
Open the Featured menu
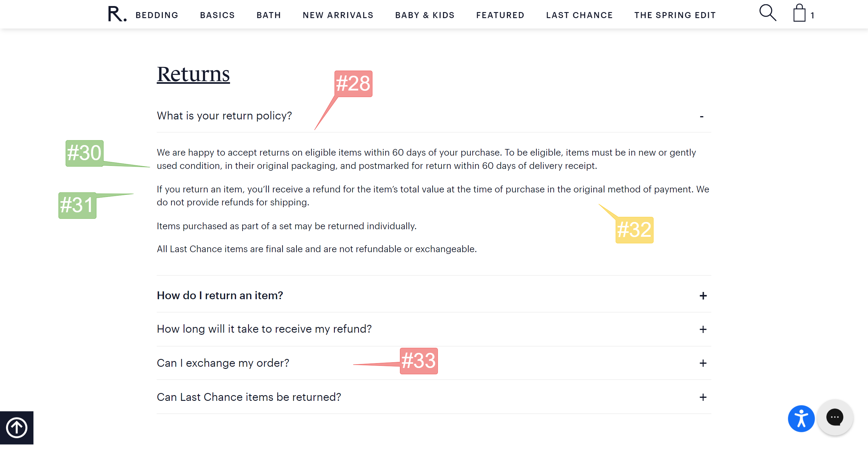500,15
